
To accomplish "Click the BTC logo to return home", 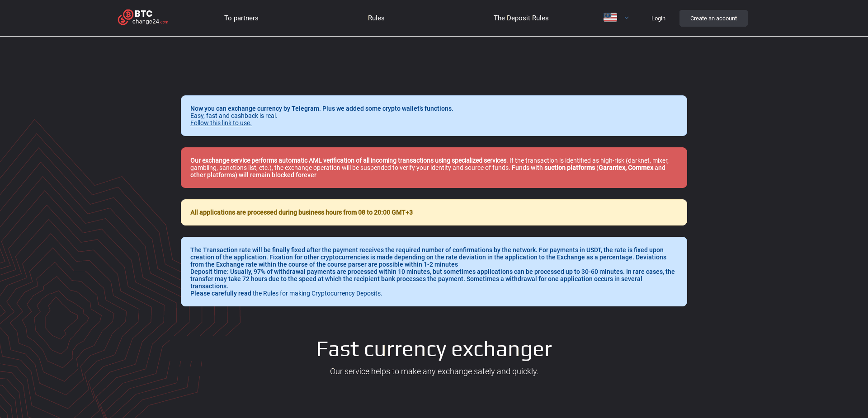I will coord(142,17).
